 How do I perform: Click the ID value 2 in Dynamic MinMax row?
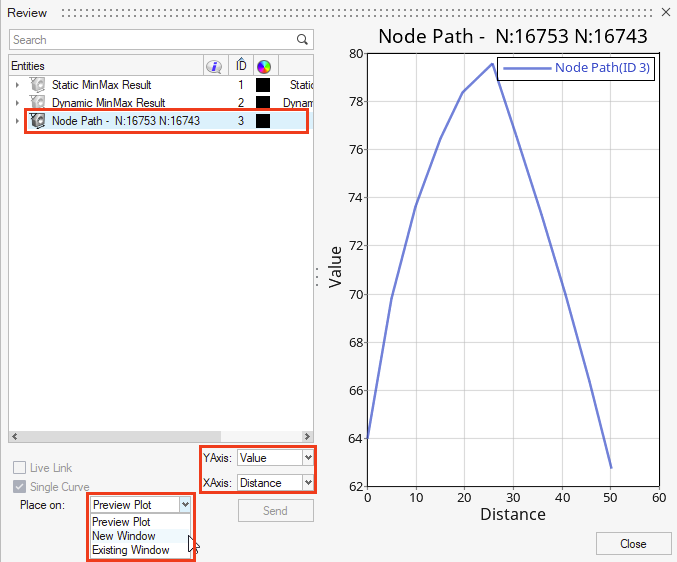pyautogui.click(x=241, y=103)
